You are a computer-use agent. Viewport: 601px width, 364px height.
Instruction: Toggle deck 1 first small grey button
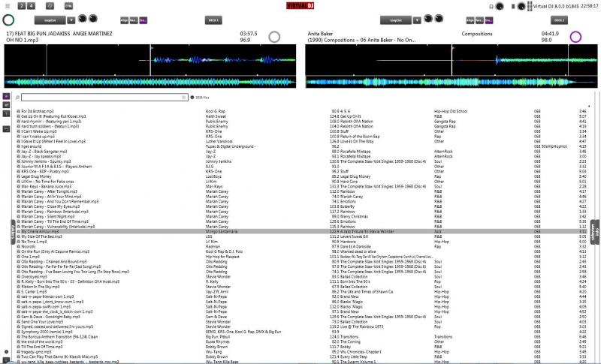[x=124, y=20]
